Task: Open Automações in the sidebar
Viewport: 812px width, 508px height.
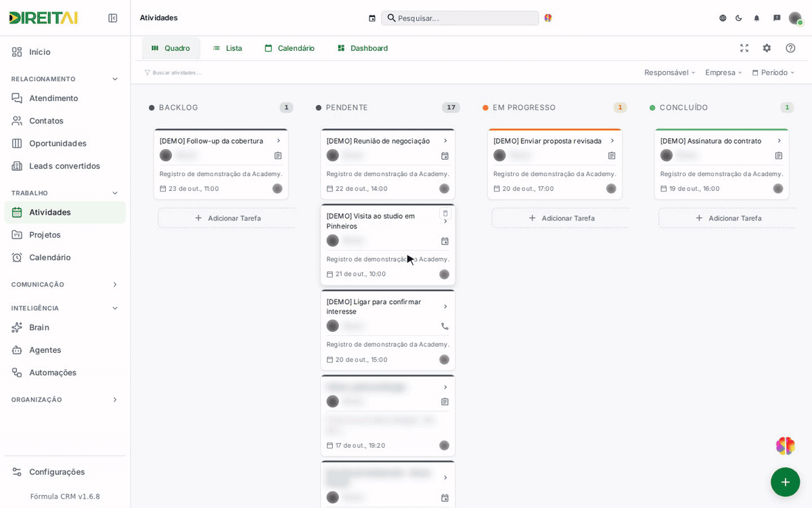Action: [x=65, y=373]
